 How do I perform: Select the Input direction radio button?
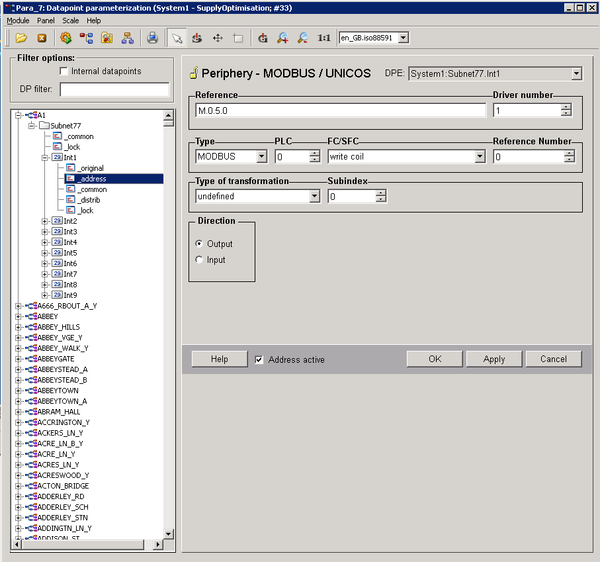pyautogui.click(x=199, y=260)
